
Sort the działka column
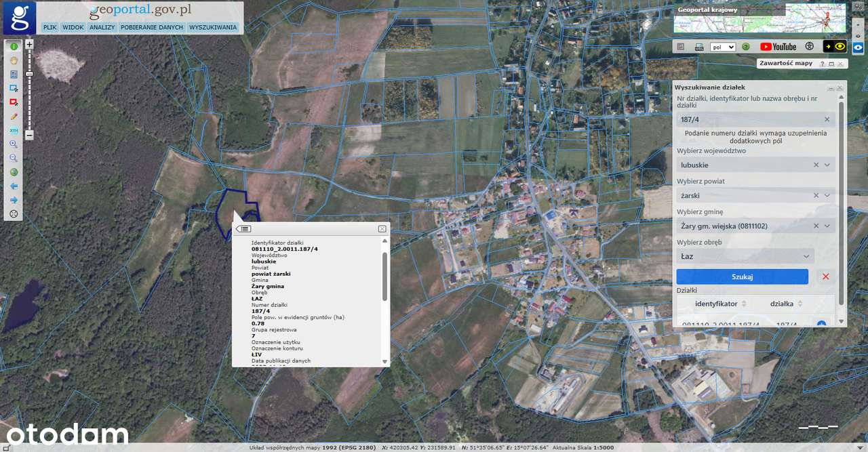[800, 304]
